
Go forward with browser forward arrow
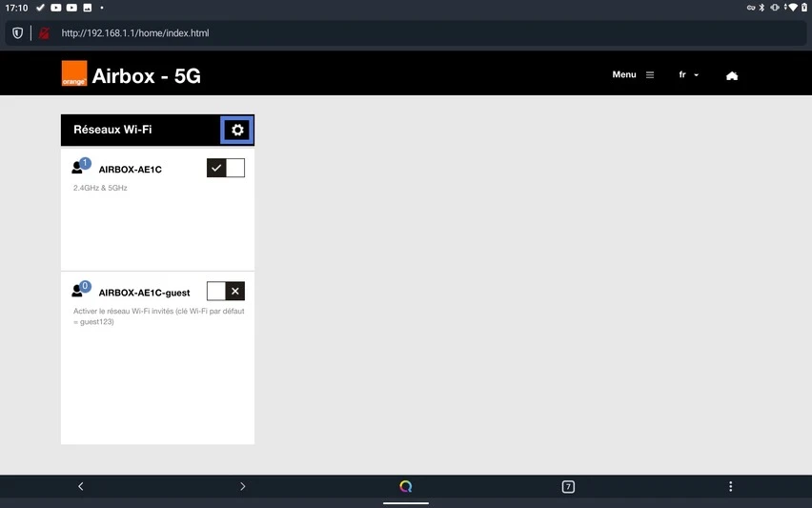click(x=243, y=486)
